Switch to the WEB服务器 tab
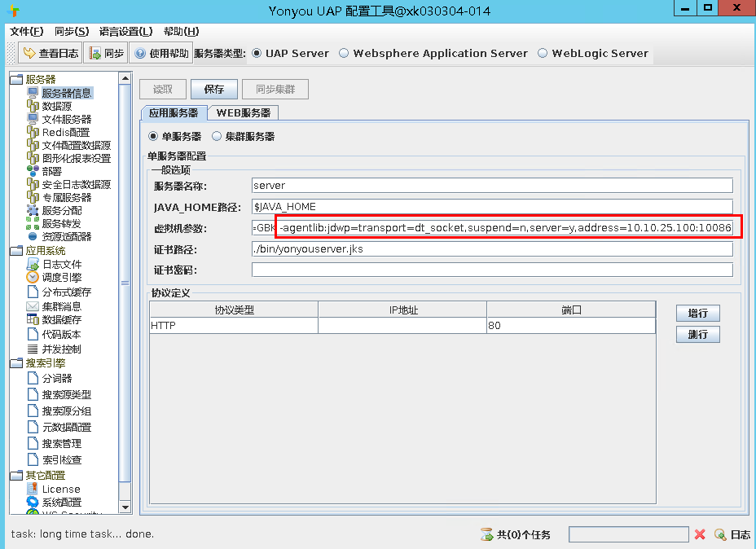Image resolution: width=756 pixels, height=549 pixels. tap(243, 112)
